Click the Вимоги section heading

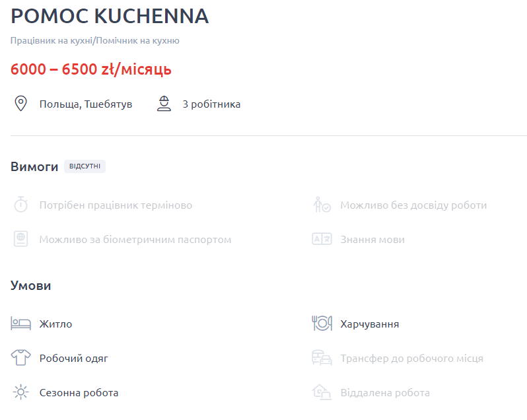[34, 166]
